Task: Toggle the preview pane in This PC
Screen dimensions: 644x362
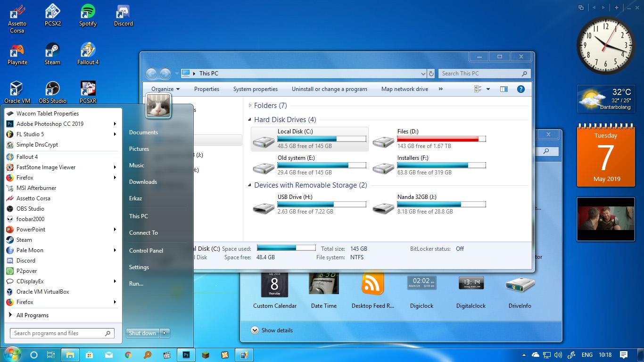Action: (504, 89)
